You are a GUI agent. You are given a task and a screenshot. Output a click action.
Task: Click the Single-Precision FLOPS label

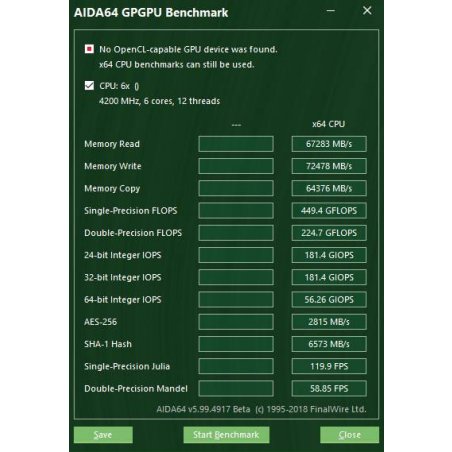point(131,211)
